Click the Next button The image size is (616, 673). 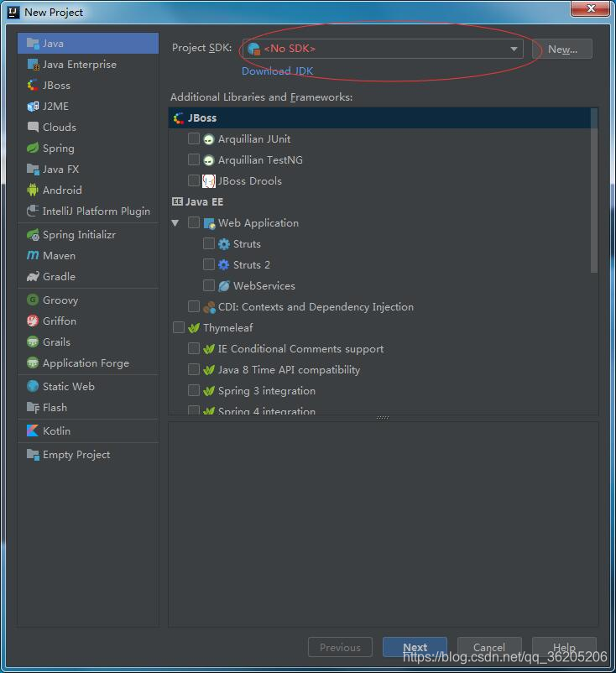pyautogui.click(x=415, y=647)
